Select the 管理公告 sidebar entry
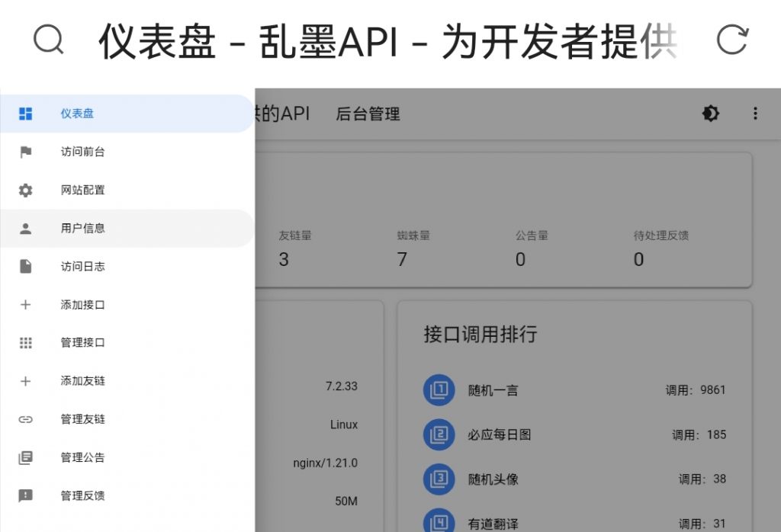781x532 pixels. (82, 457)
